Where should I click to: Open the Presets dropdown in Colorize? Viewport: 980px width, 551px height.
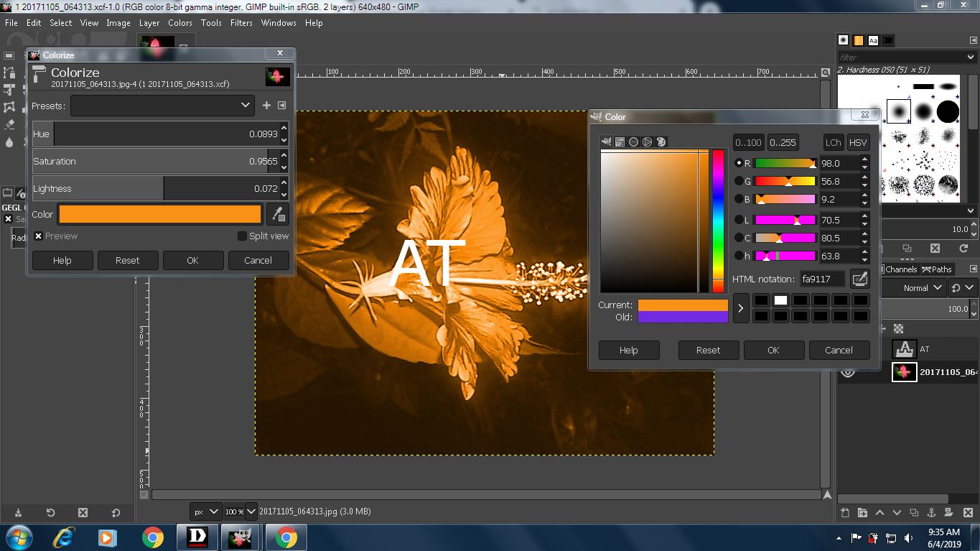(162, 106)
